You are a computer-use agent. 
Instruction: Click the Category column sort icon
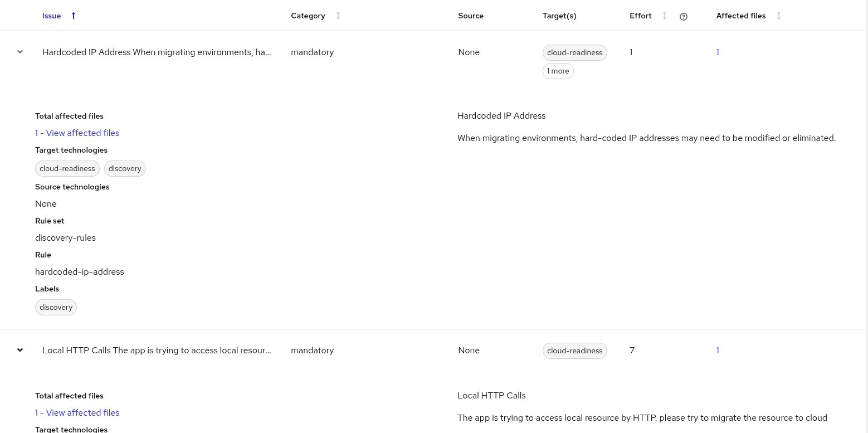[338, 16]
